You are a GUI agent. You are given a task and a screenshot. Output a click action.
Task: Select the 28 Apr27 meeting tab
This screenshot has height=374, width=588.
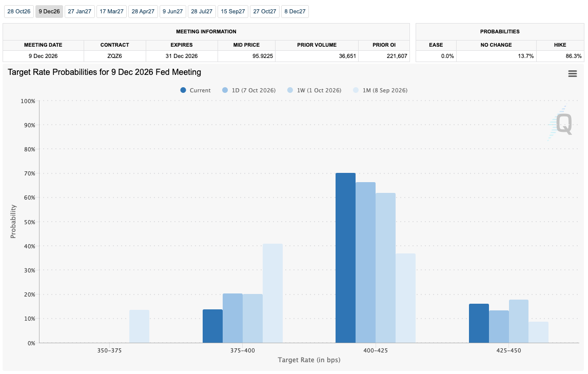coord(143,11)
